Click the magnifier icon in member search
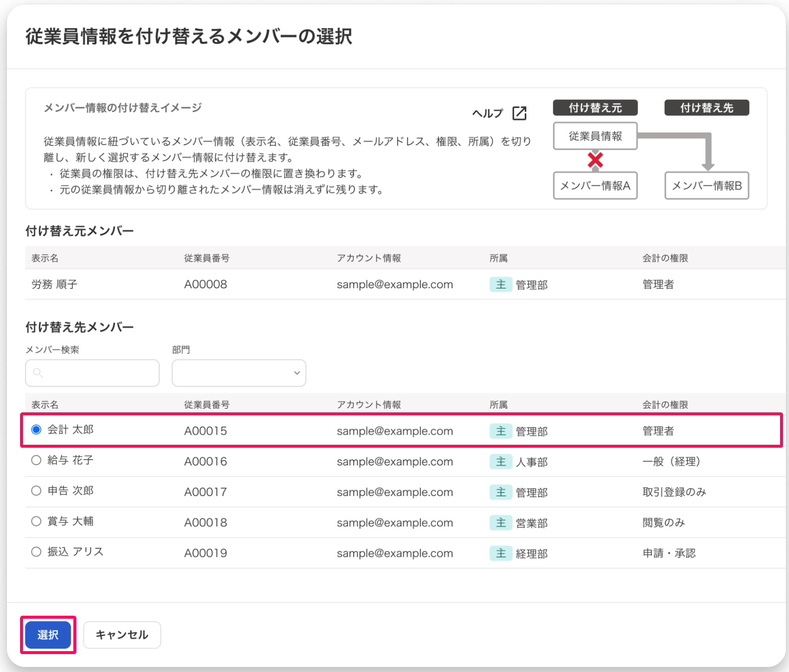This screenshot has width=789, height=672. 38,373
